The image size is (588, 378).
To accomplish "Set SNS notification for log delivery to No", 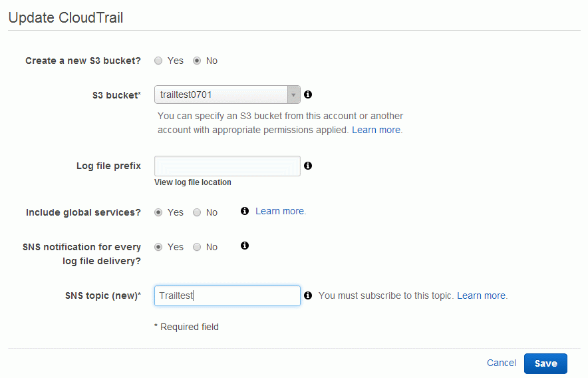I will [x=197, y=247].
